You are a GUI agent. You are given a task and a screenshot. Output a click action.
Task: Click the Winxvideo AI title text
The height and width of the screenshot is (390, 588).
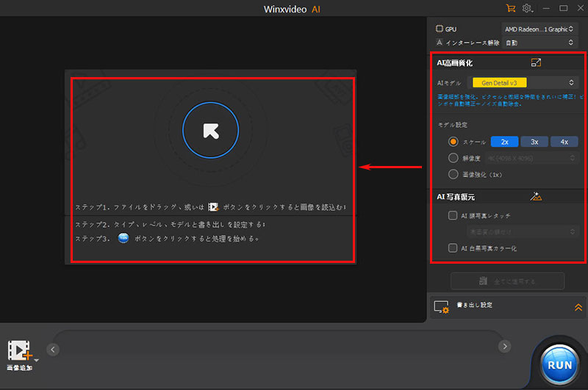coord(292,9)
